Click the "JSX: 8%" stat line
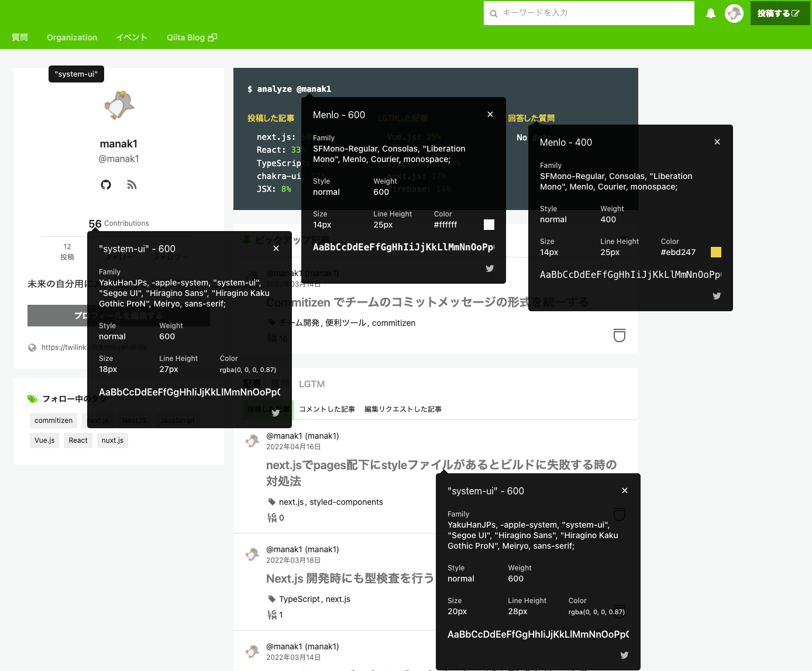 274,189
